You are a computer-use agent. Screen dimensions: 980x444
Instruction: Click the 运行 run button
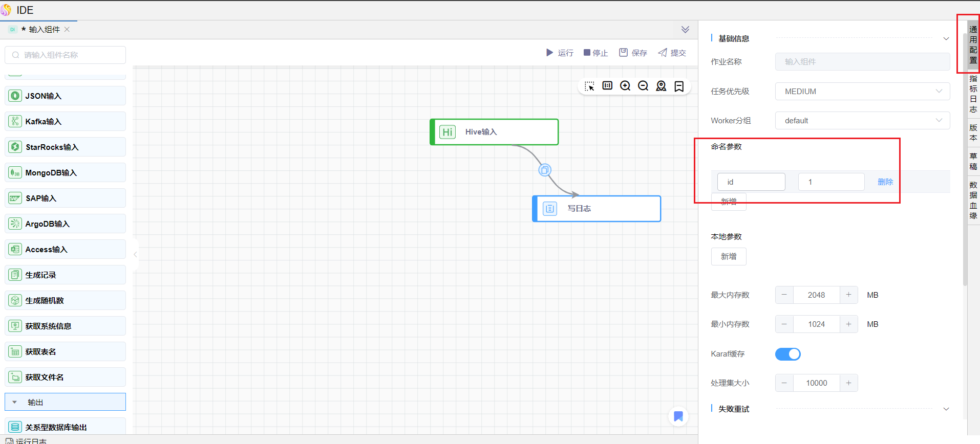pyautogui.click(x=560, y=53)
